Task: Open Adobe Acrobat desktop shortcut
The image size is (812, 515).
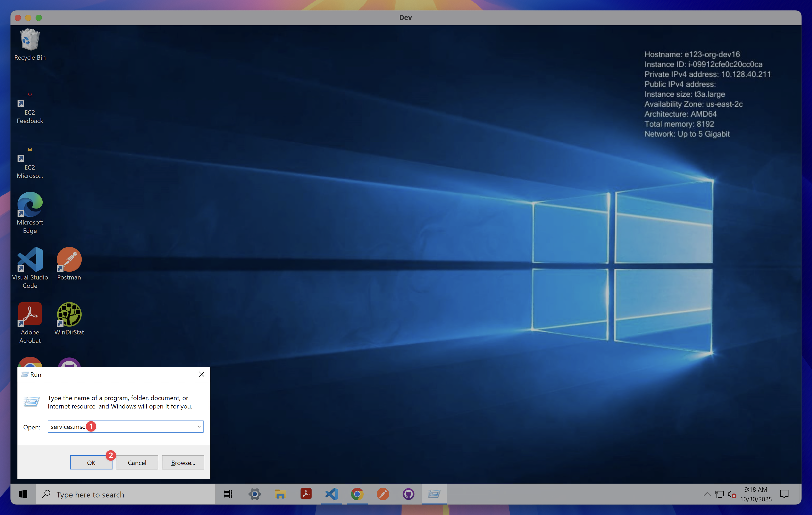Action: click(30, 315)
